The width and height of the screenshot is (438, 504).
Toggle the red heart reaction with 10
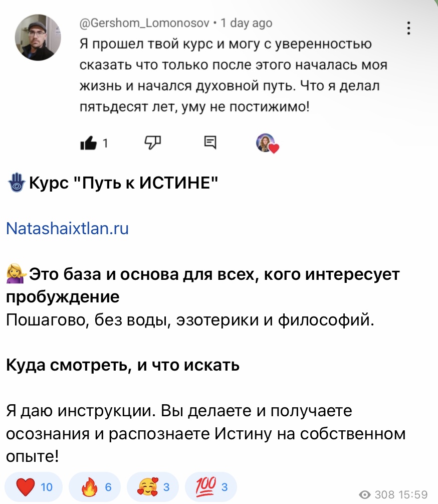click(33, 486)
